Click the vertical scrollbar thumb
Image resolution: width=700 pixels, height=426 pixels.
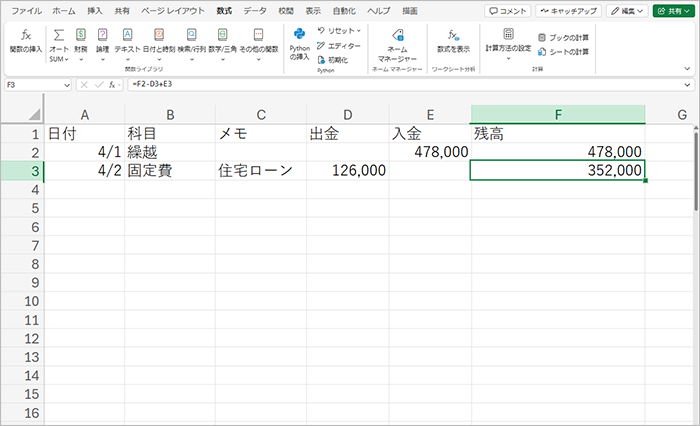pyautogui.click(x=696, y=169)
